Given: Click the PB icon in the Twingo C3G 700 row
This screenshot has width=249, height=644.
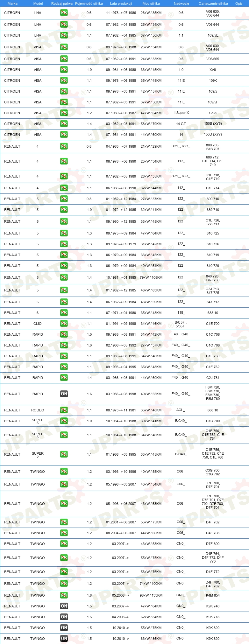Looking at the screenshot, I should click(64, 472).
